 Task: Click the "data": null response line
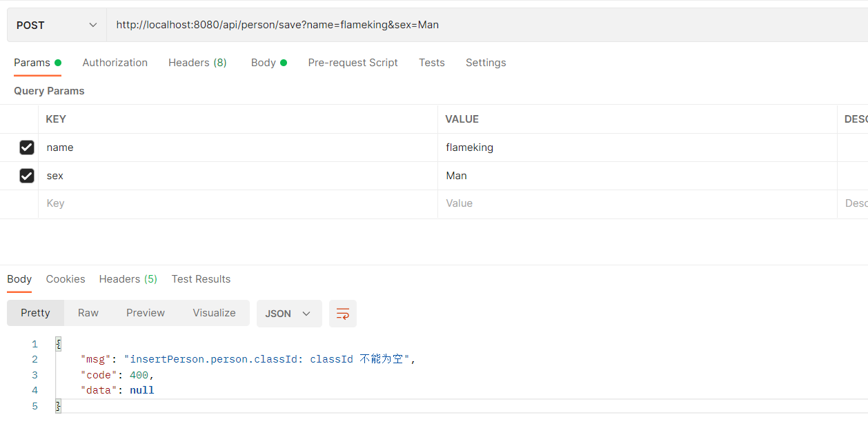pyautogui.click(x=117, y=390)
